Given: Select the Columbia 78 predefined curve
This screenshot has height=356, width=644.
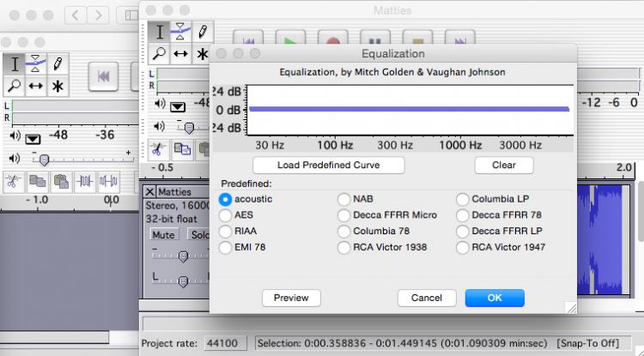Looking at the screenshot, I should pyautogui.click(x=343, y=232).
